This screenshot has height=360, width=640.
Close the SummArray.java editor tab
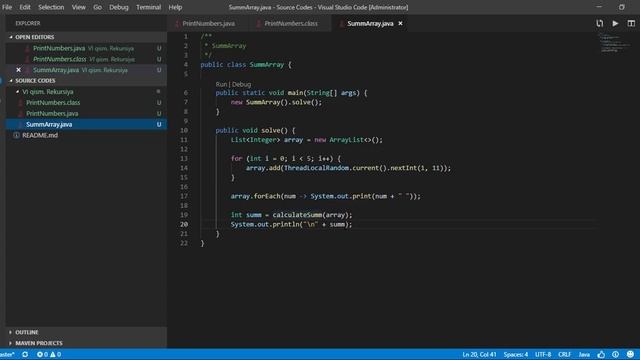(x=400, y=24)
